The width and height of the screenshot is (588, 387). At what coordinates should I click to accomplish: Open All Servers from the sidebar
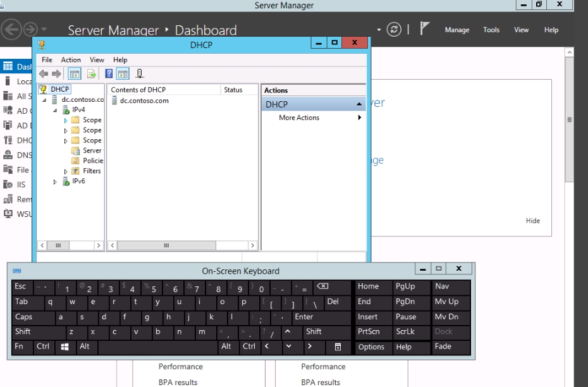pyautogui.click(x=17, y=96)
